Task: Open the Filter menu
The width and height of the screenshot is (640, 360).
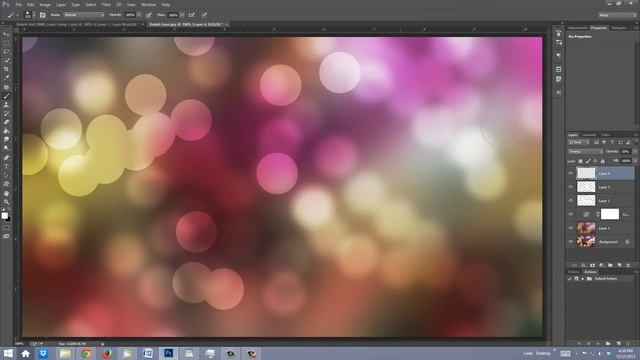Action: tap(106, 4)
